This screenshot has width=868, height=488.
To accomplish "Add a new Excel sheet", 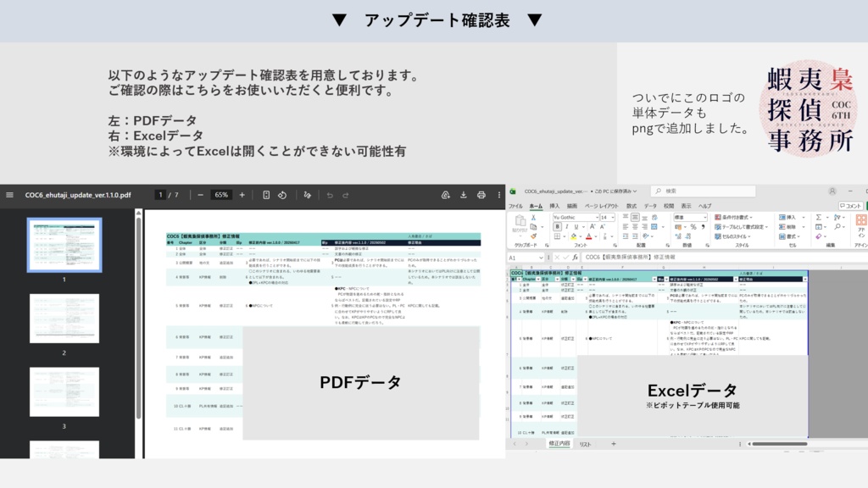I will 614,444.
